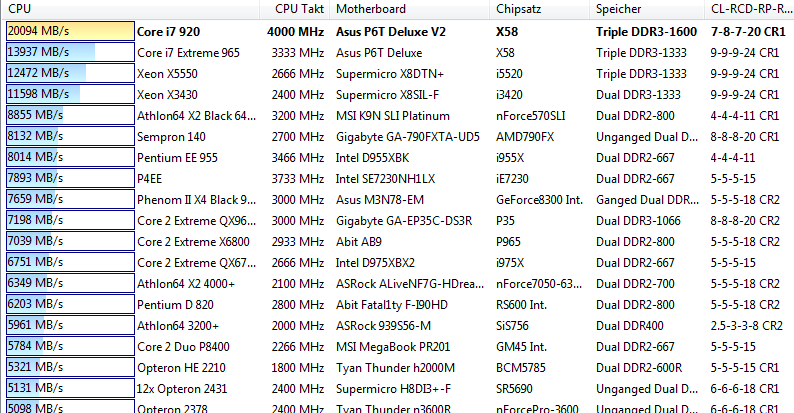Click the GeForce8300 Int. chipset cell
The image size is (794, 413).
[539, 200]
